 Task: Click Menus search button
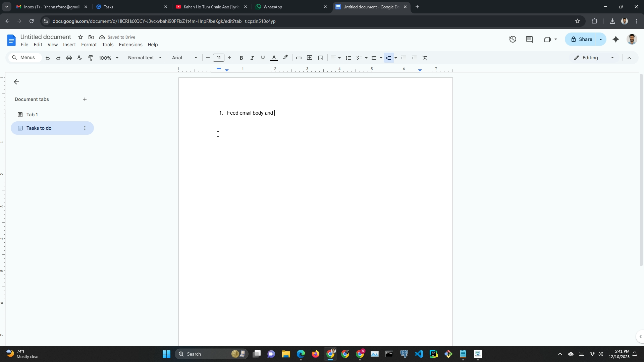tap(24, 58)
